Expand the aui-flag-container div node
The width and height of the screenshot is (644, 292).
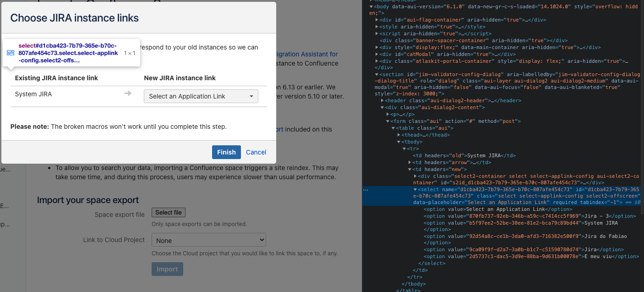point(377,20)
